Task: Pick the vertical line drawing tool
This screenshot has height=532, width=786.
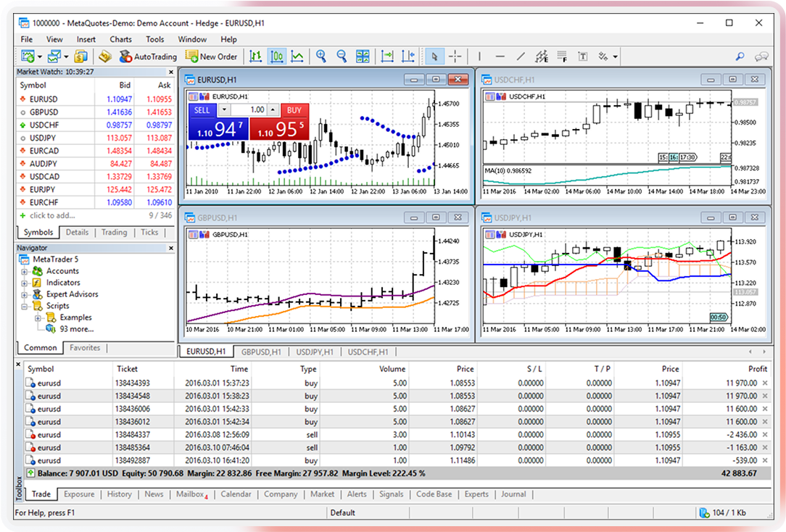Action: 479,57
